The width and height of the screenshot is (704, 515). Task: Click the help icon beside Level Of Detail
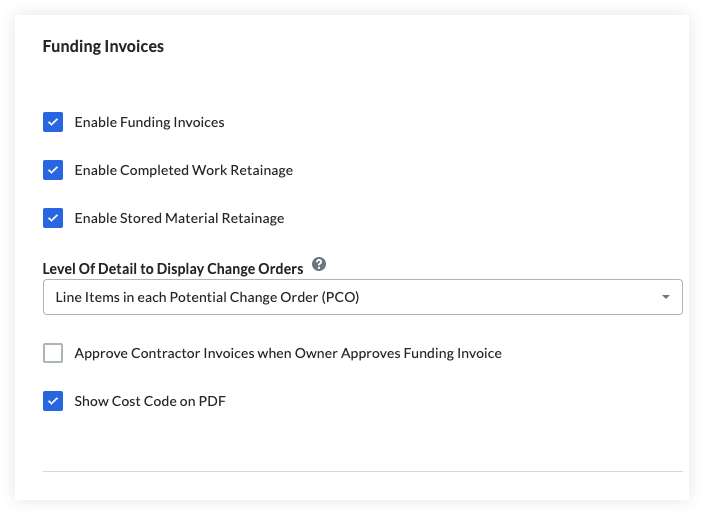coord(319,265)
